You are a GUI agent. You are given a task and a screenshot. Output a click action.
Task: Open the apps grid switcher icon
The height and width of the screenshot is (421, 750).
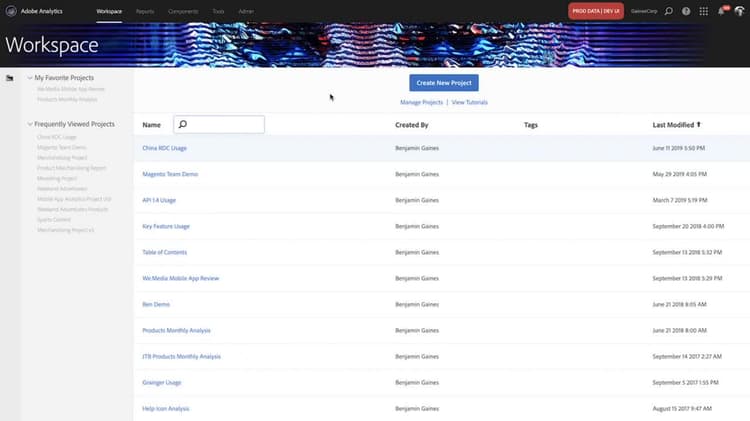[x=704, y=11]
